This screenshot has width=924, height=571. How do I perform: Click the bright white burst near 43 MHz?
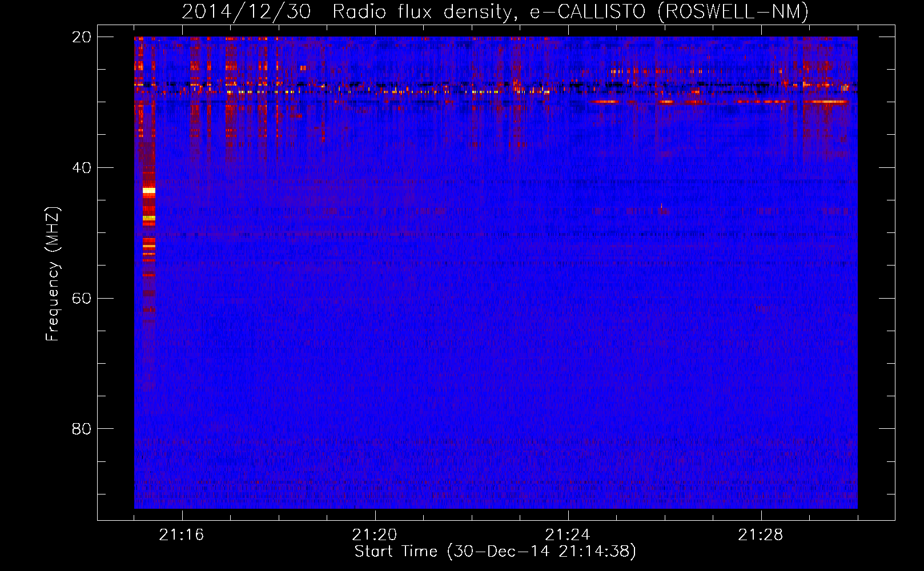(148, 190)
